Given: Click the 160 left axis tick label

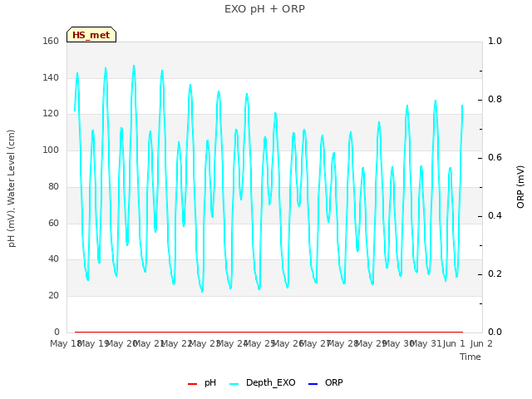Looking at the screenshot, I should [x=51, y=41].
